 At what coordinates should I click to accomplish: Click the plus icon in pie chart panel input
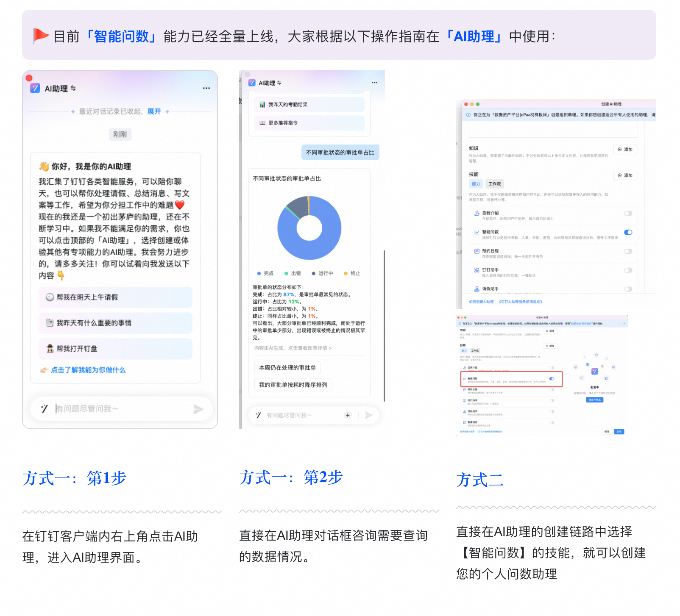(348, 415)
